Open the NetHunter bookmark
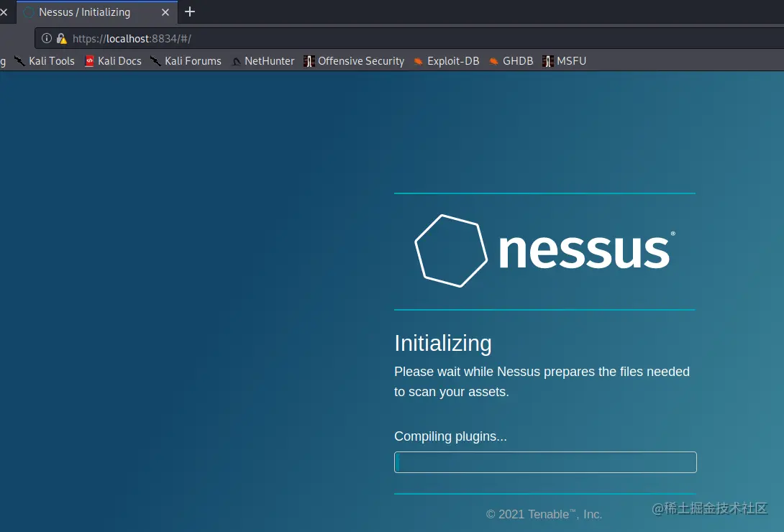The height and width of the screenshot is (532, 784). click(x=263, y=61)
